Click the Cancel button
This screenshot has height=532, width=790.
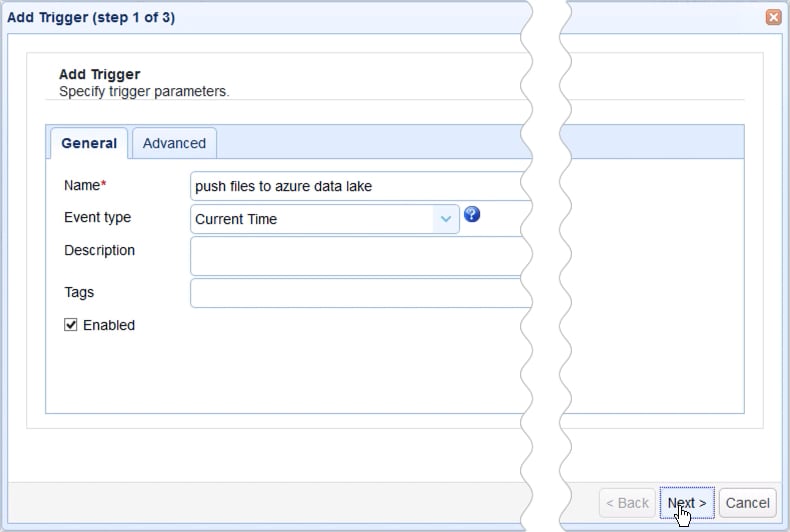tap(747, 503)
